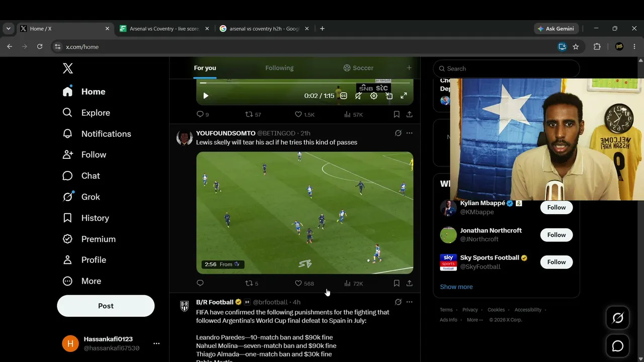Repost the post with 57 reposts
Viewport: 644px width, 362px height.
pos(253,115)
